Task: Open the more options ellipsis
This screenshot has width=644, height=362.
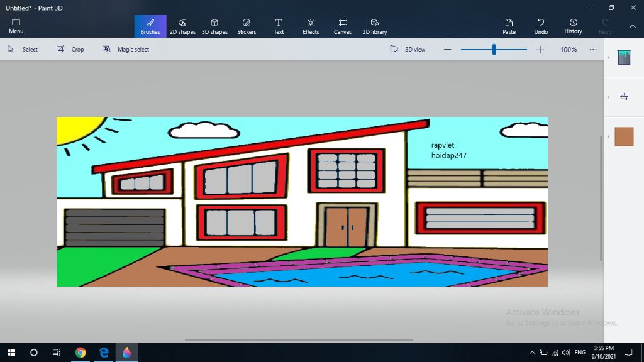Action: coord(592,49)
